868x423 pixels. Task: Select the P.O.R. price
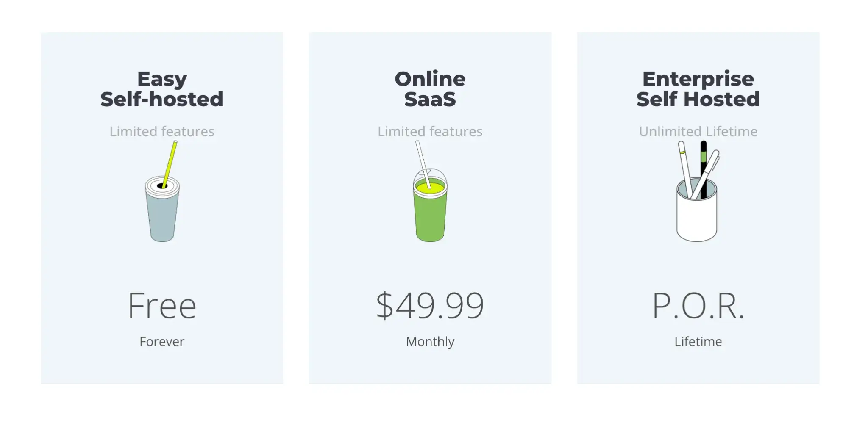698,305
